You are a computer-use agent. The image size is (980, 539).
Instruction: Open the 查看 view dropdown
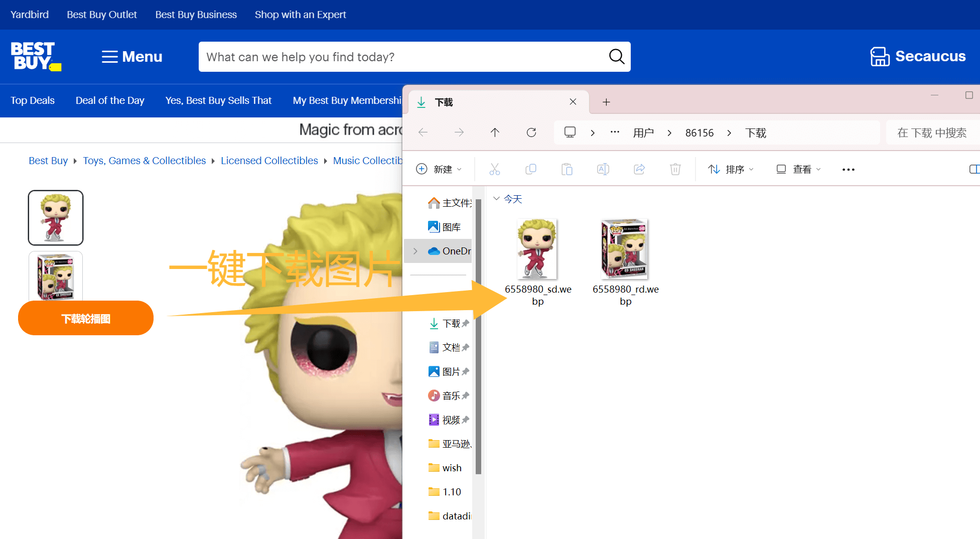pyautogui.click(x=798, y=169)
